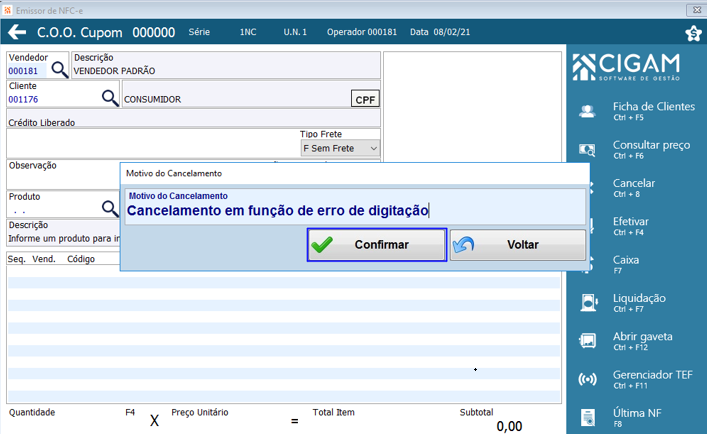Select Abrir gaveta in the sidebar

(642, 341)
